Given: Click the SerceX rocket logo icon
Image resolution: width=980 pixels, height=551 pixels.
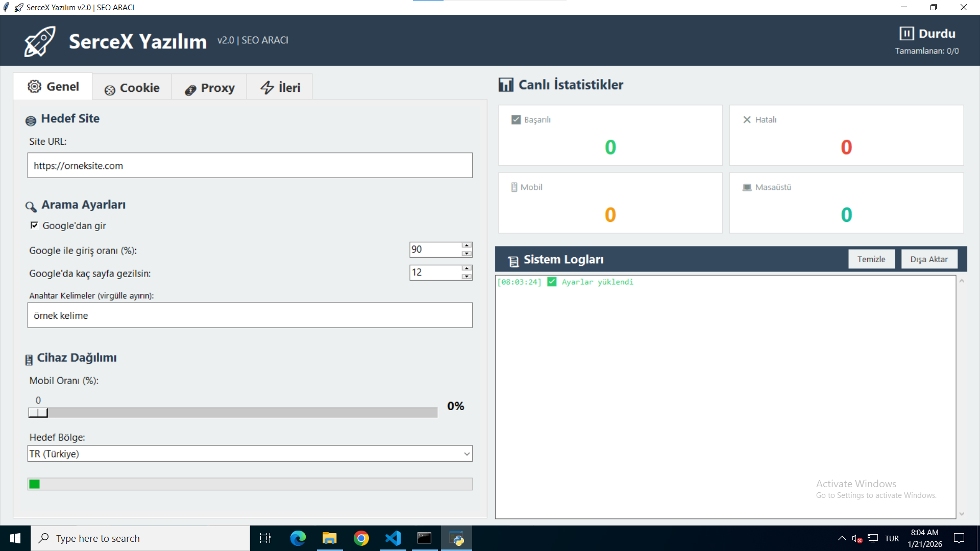Looking at the screenshot, I should coord(40,41).
